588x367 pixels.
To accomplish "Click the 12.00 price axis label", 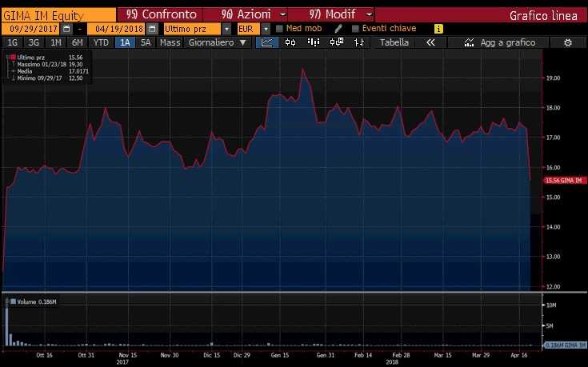I will coord(553,286).
